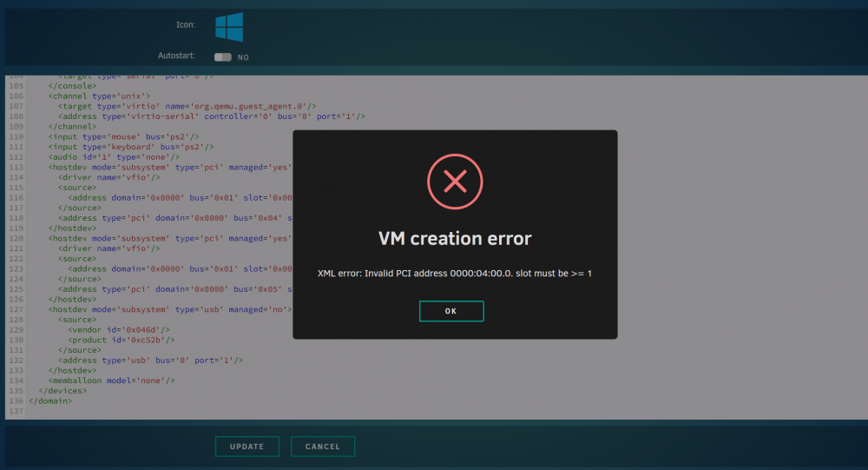The image size is (868, 470).
Task: Click the virtio-serial address line
Action: (x=212, y=116)
